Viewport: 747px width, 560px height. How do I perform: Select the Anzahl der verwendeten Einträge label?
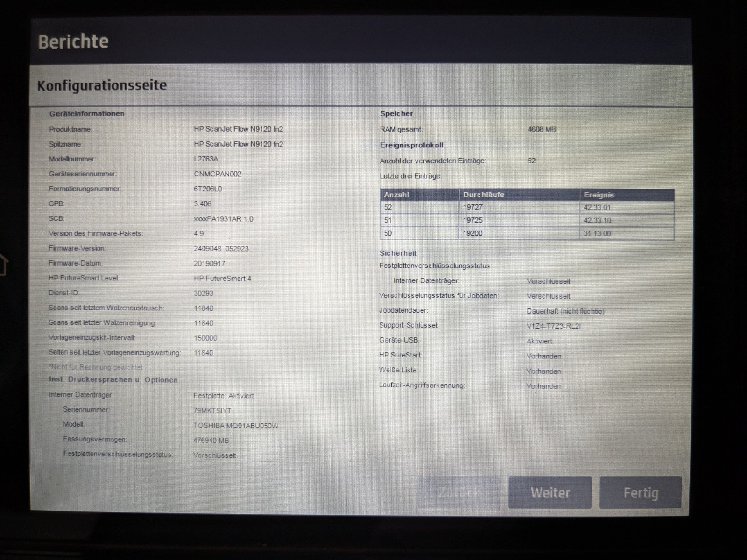[433, 161]
